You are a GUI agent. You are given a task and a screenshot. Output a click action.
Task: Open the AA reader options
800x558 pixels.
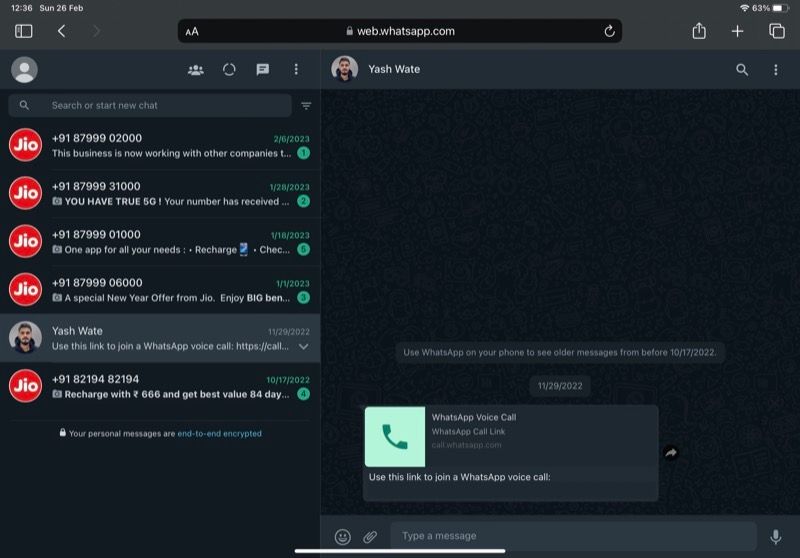(x=192, y=32)
